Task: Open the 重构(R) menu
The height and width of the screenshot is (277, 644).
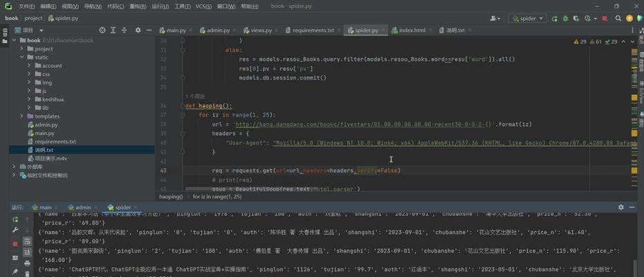Action: tap(138, 6)
